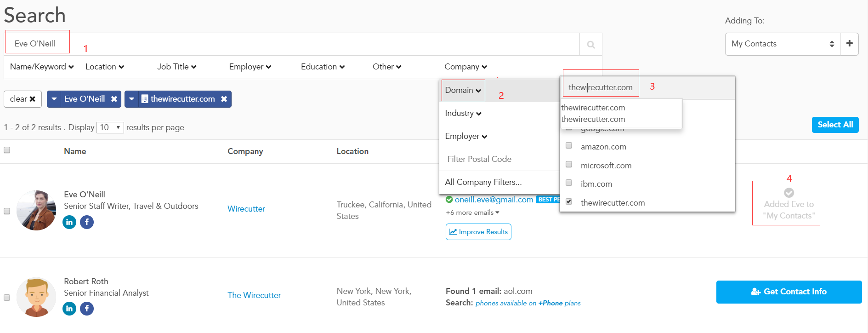Click Eve O'Neill's name in the results
This screenshot has height=333, width=868.
pyautogui.click(x=85, y=195)
